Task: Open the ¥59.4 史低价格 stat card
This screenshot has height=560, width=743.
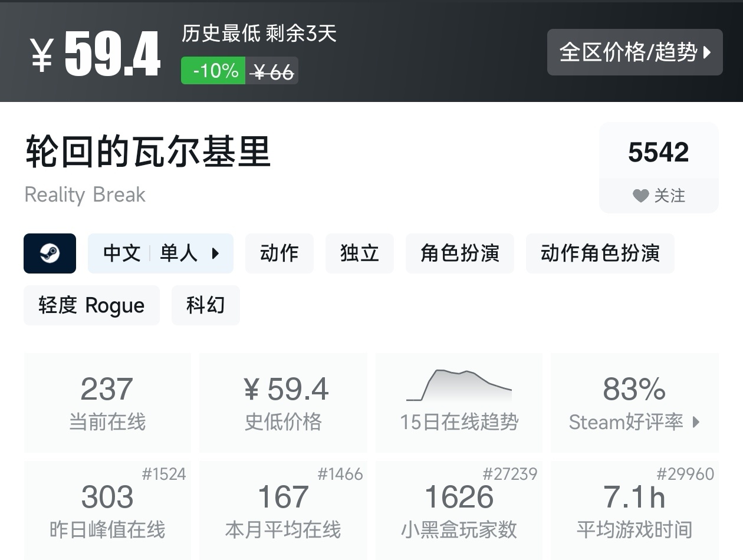Action: [x=284, y=403]
